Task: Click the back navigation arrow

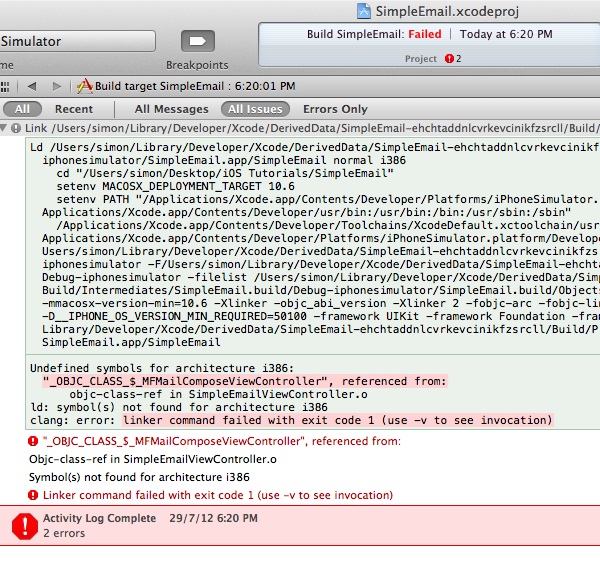Action: pyautogui.click(x=32, y=87)
